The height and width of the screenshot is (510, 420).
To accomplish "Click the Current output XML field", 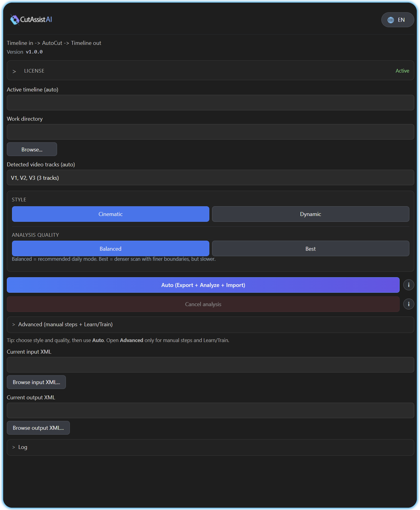I will 210,410.
